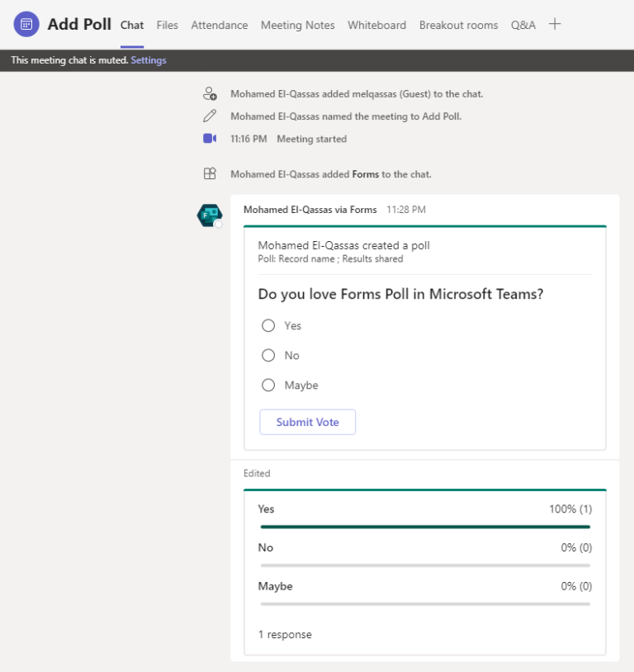The width and height of the screenshot is (634, 672).
Task: Switch to the Files tab
Action: click(167, 25)
